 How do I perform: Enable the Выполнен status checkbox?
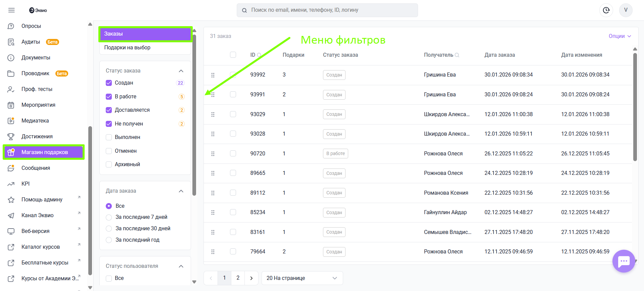click(x=109, y=137)
